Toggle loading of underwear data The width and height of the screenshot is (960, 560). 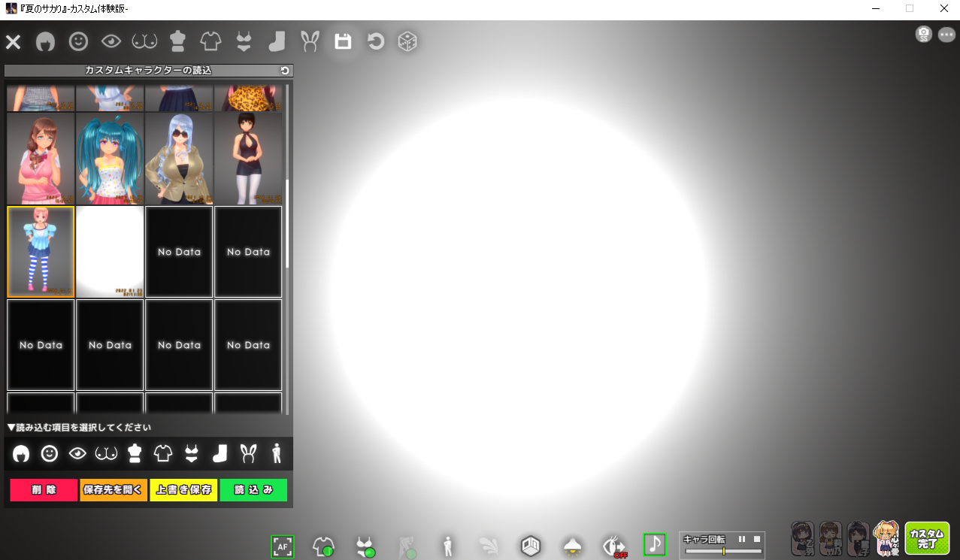point(192,453)
